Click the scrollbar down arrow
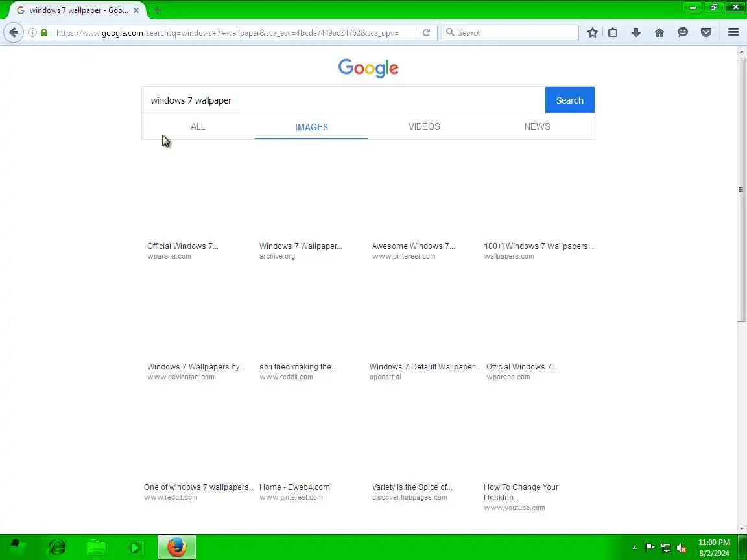The height and width of the screenshot is (560, 747). [741, 529]
